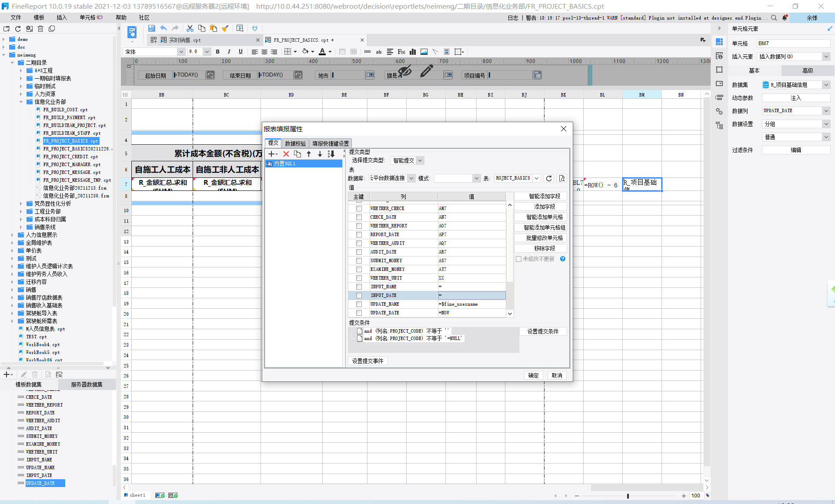Apply bold formatting in the toolbar
Viewport: 835px width, 504px height.
[x=218, y=52]
